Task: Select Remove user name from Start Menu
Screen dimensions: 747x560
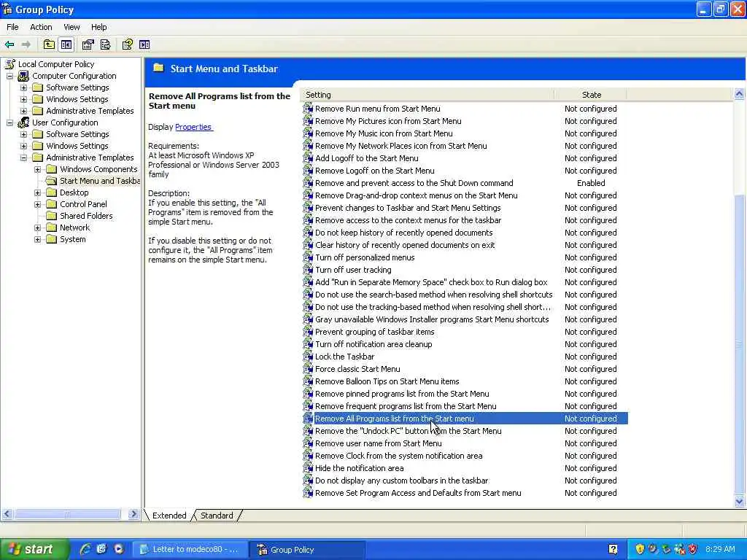Action: [x=379, y=443]
